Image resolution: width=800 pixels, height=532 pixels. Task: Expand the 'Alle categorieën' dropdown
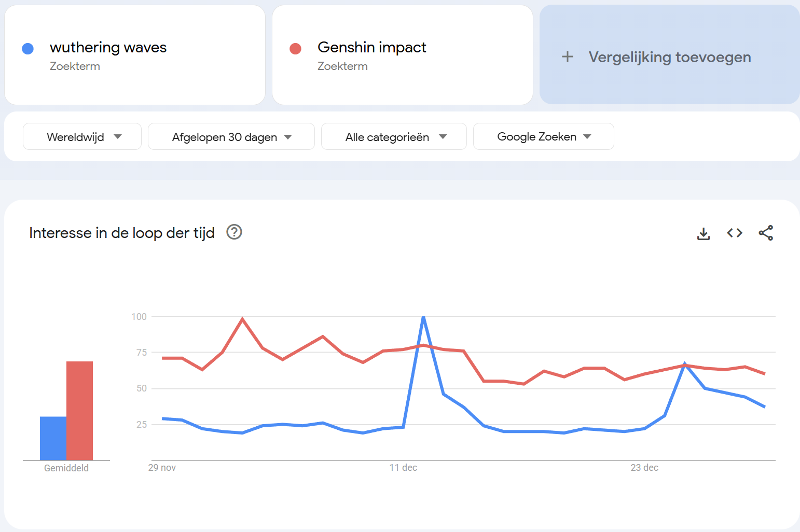[x=394, y=136]
